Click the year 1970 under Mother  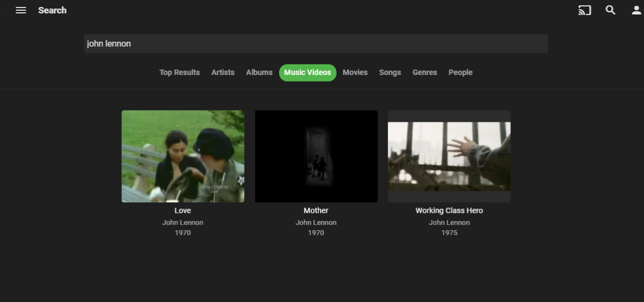click(316, 233)
